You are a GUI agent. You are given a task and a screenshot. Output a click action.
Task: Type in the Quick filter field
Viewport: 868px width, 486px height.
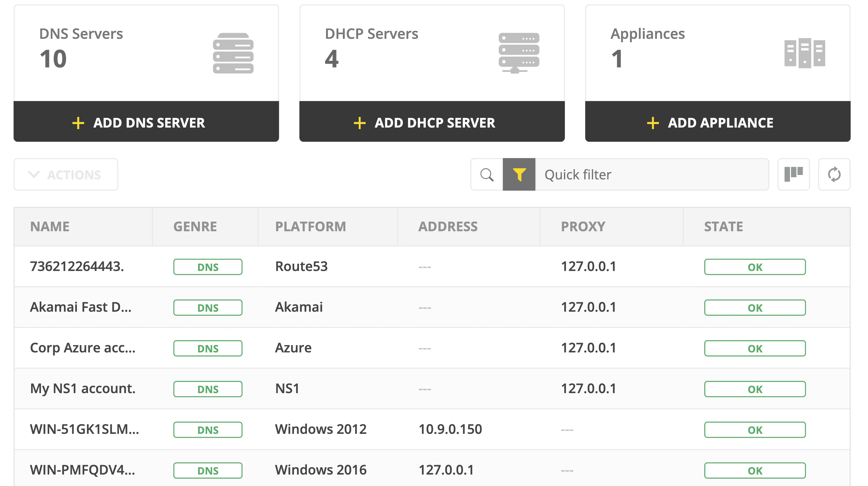[x=652, y=175]
